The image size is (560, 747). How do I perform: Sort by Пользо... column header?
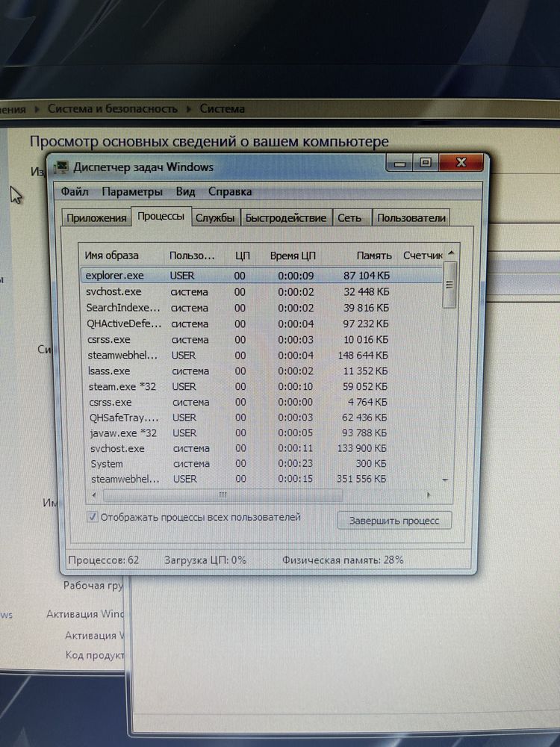pyautogui.click(x=192, y=255)
